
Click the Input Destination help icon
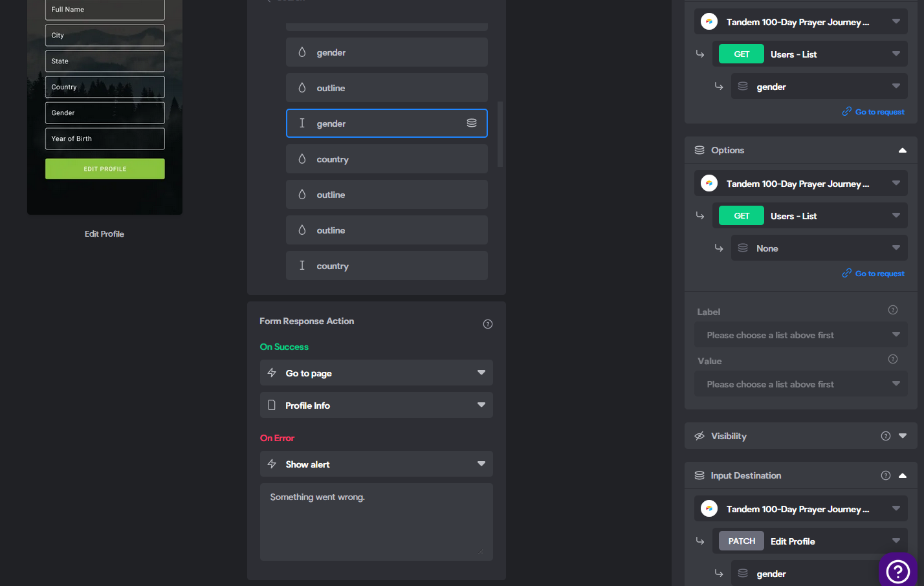886,475
